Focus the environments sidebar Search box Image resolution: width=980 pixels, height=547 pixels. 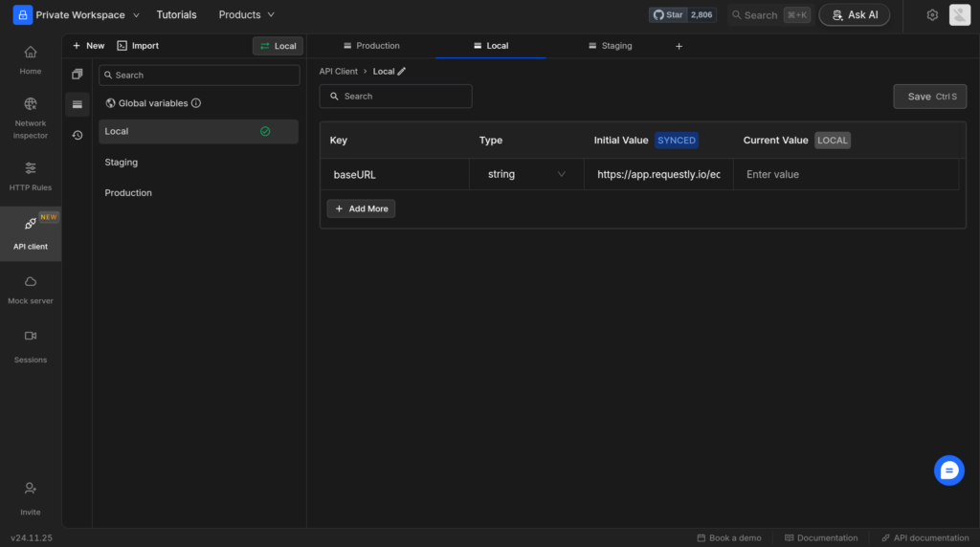tap(199, 75)
